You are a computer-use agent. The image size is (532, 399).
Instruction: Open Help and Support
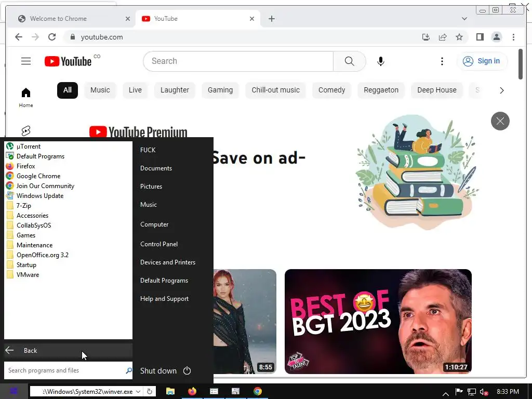(164, 299)
